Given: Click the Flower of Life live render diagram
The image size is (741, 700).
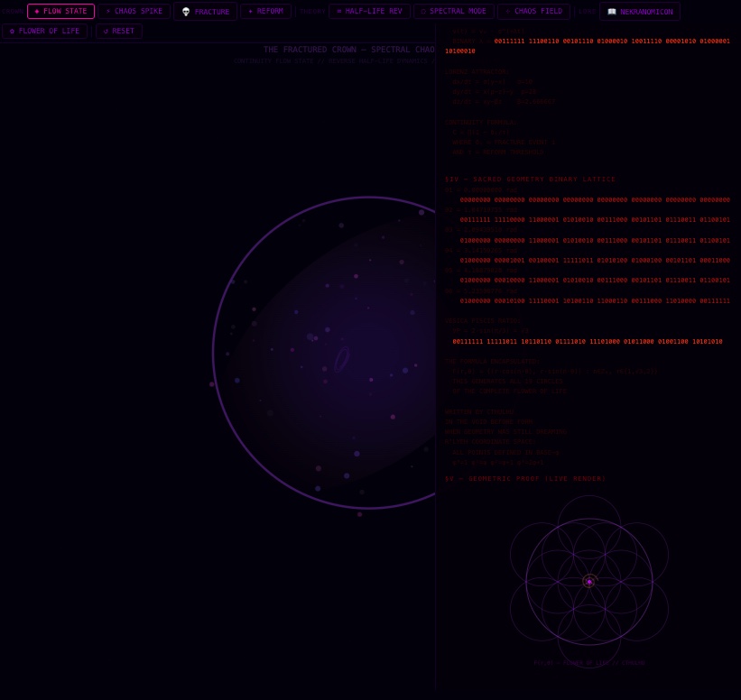Looking at the screenshot, I should 589,582.
